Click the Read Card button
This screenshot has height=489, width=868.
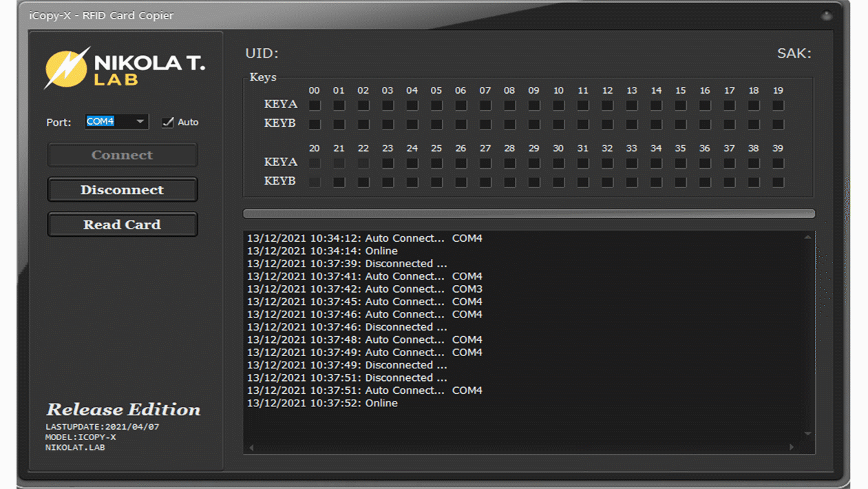pyautogui.click(x=123, y=225)
